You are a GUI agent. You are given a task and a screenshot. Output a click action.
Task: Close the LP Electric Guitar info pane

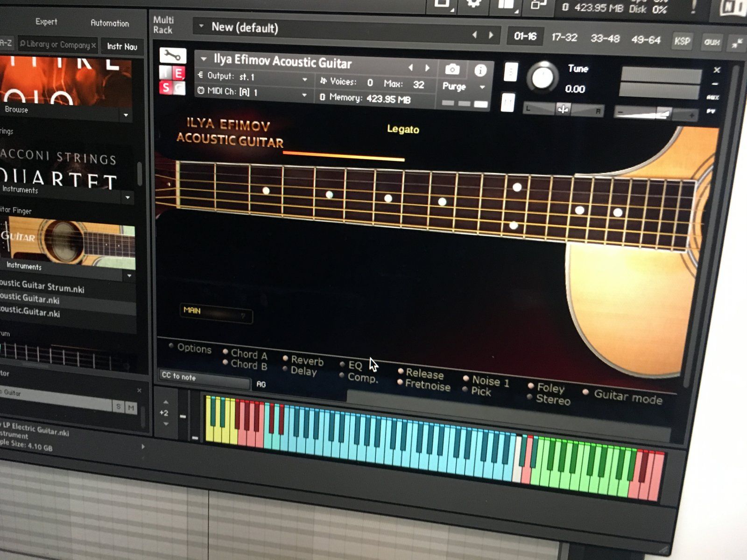[139, 391]
